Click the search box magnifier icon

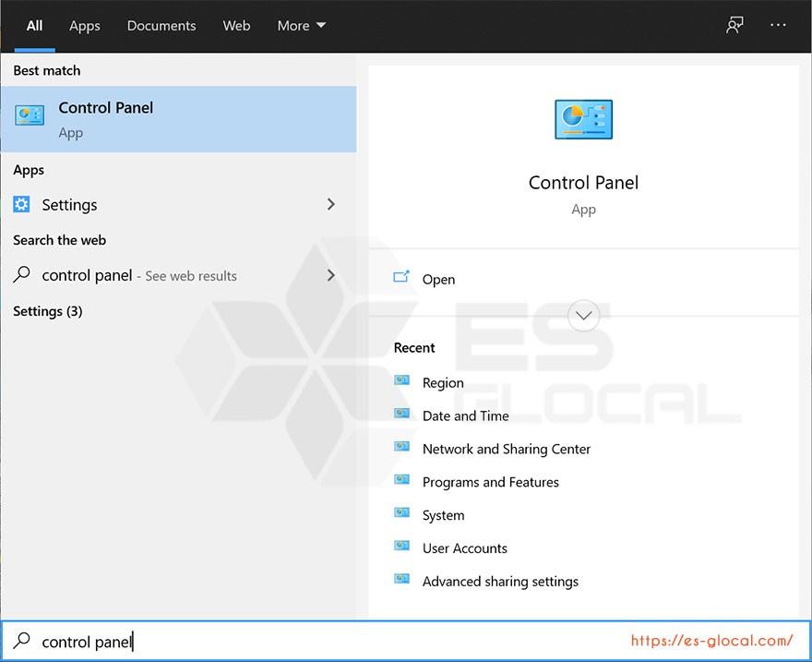22,641
